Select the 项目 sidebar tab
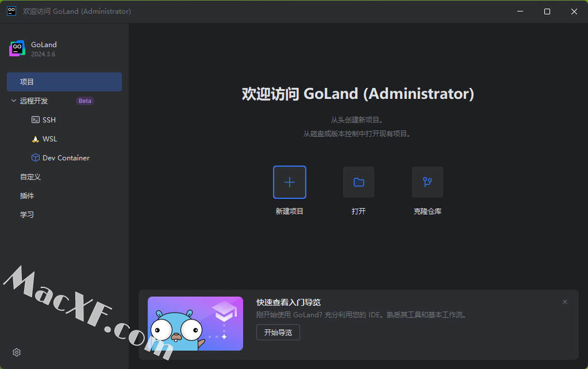This screenshot has width=588, height=369. click(x=64, y=82)
